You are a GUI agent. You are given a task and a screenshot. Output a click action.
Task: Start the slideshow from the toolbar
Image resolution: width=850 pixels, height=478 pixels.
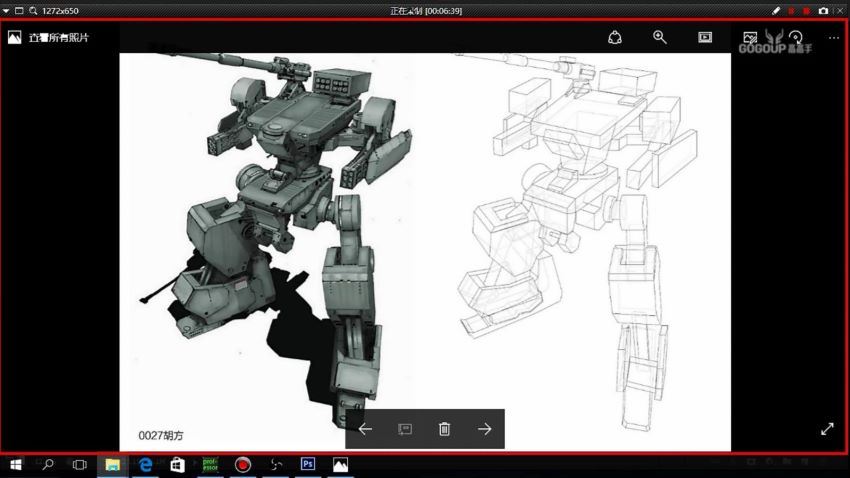(x=705, y=37)
